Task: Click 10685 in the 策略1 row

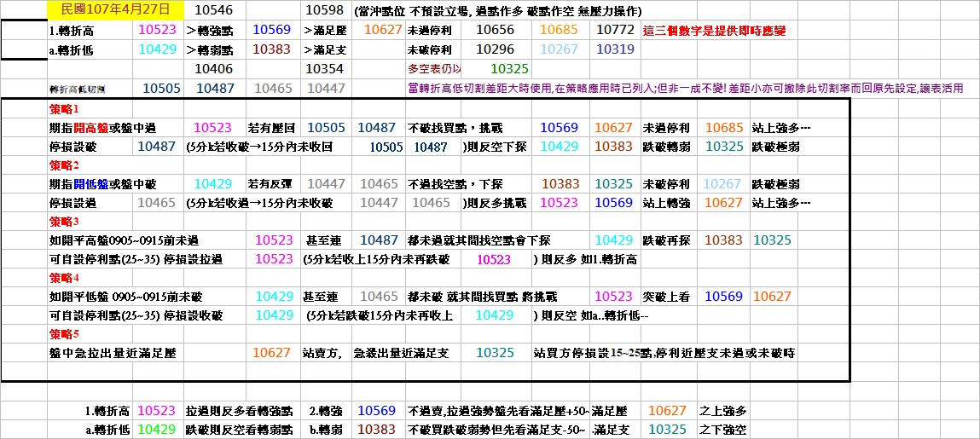Action: coord(724,127)
